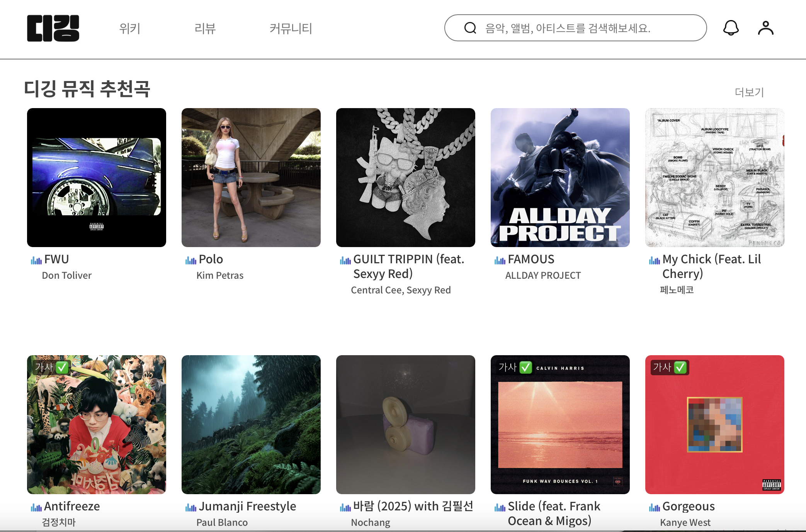The image size is (806, 532).
Task: Click the equalizer icon beside Slide
Action: (x=500, y=508)
